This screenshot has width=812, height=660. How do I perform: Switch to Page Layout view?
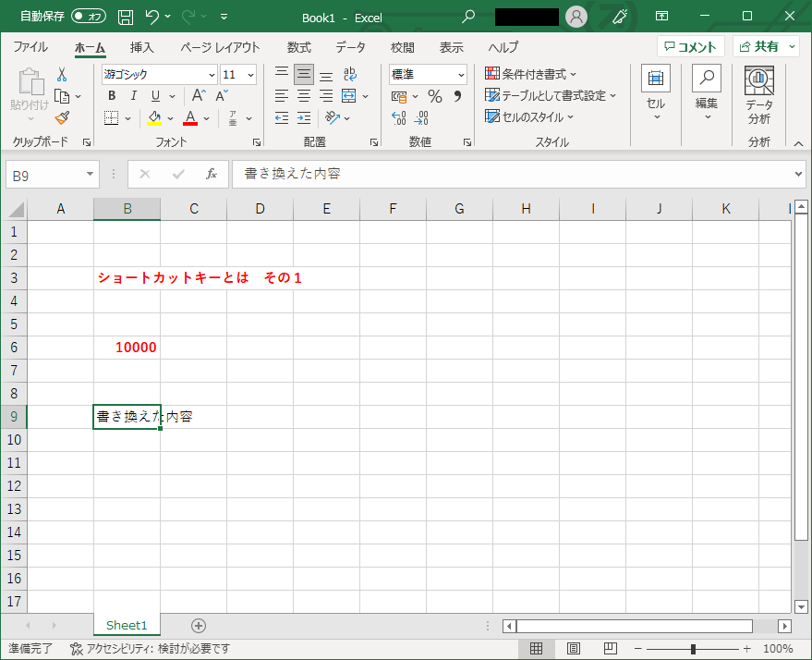point(574,649)
